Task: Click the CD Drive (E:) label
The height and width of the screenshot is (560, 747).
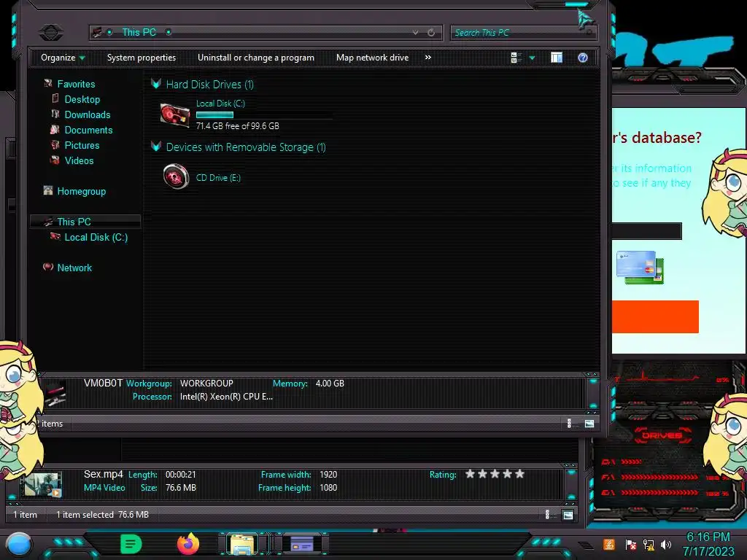Action: (x=218, y=178)
